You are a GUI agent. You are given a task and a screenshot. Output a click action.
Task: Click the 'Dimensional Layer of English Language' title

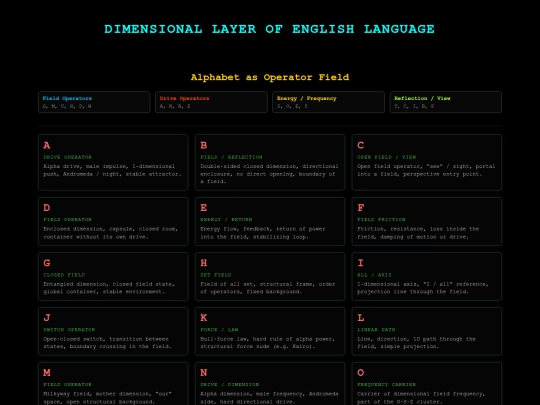pos(270,29)
